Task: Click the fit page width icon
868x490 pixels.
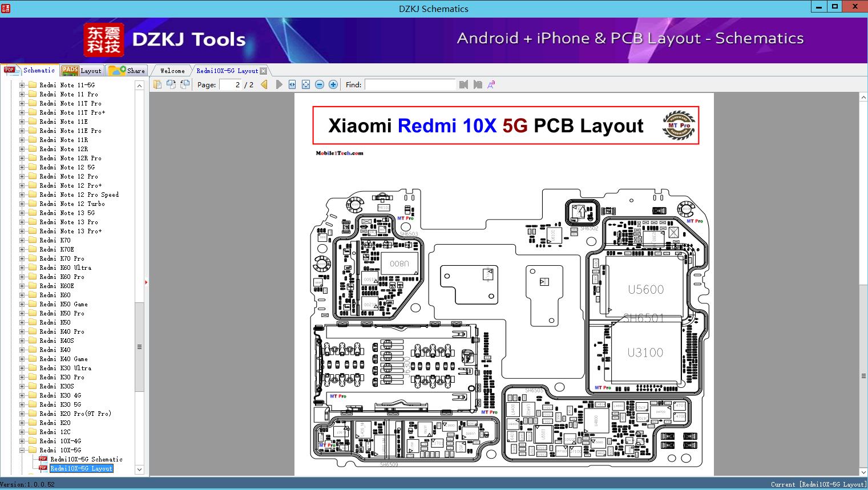Action: tap(292, 84)
